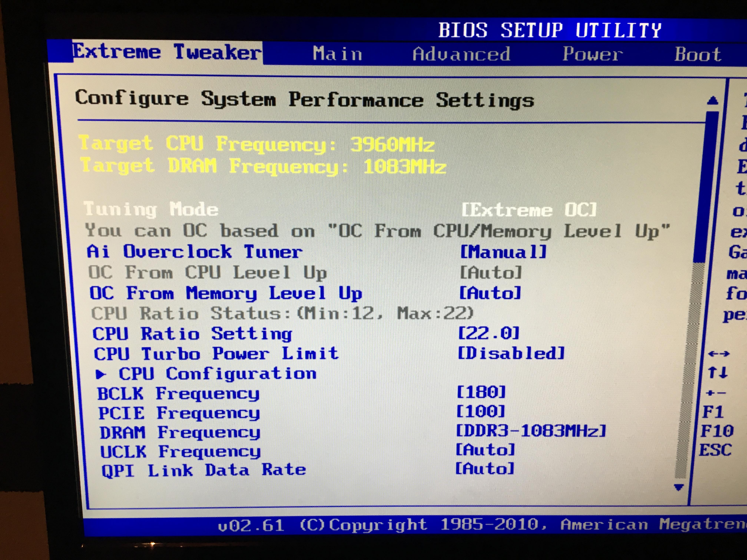Toggle CPU Turbo Power Limit Disabled setting
Screen dimensions: 747x560
click(511, 353)
